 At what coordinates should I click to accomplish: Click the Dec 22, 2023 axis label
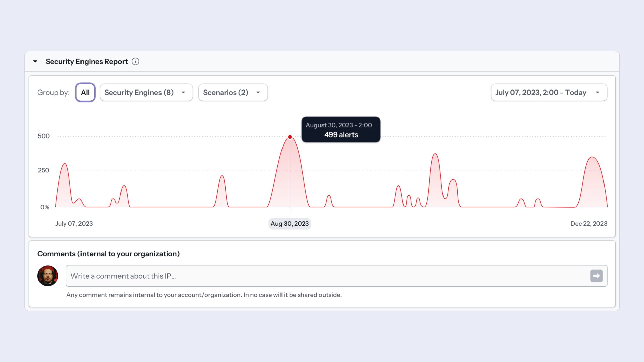pyautogui.click(x=589, y=224)
